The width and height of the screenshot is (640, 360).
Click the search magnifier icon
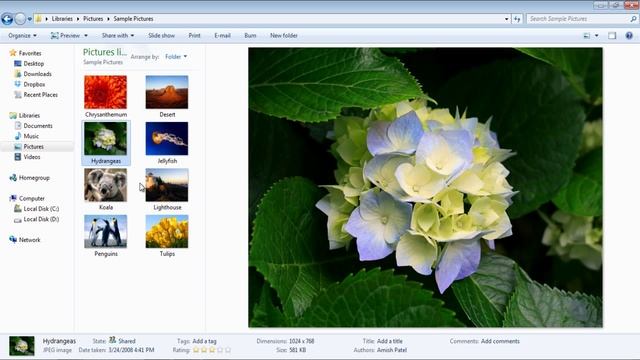(633, 19)
